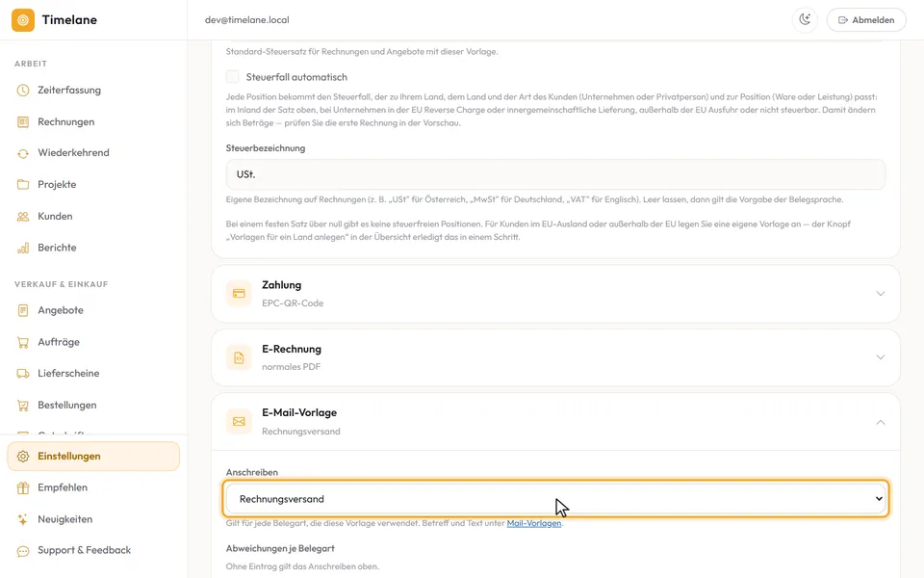The image size is (924, 578).
Task: Click the Berichte chart icon
Action: click(x=23, y=248)
